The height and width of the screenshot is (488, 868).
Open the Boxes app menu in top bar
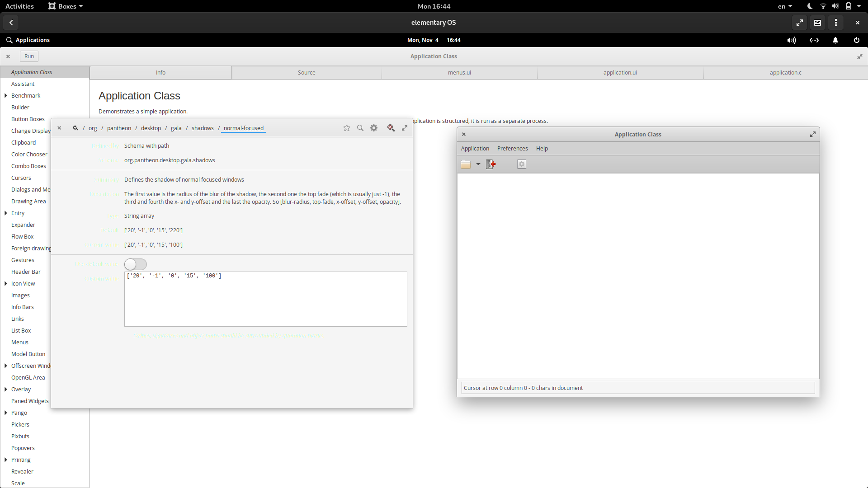click(66, 6)
